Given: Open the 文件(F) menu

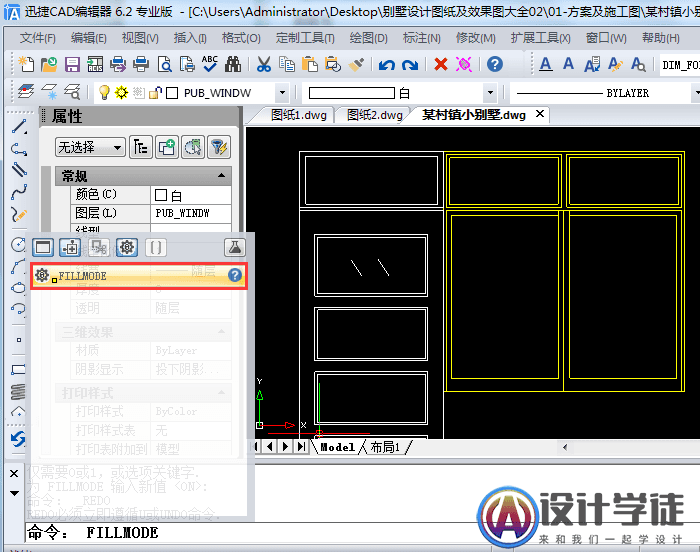Looking at the screenshot, I should tap(38, 38).
